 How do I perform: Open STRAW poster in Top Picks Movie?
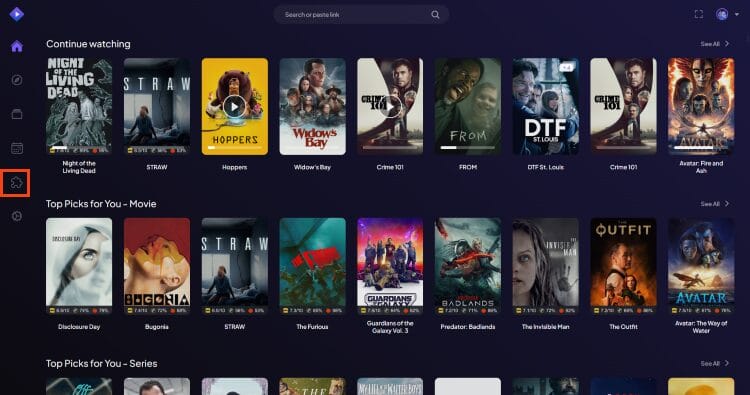[x=234, y=266]
